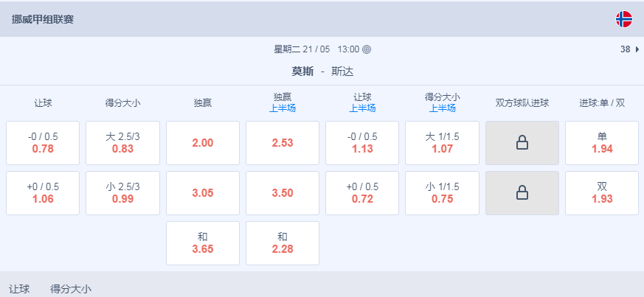Select handicap -0 / 0.5 at 0.78
Screen dimensions: 644x297
coord(43,143)
